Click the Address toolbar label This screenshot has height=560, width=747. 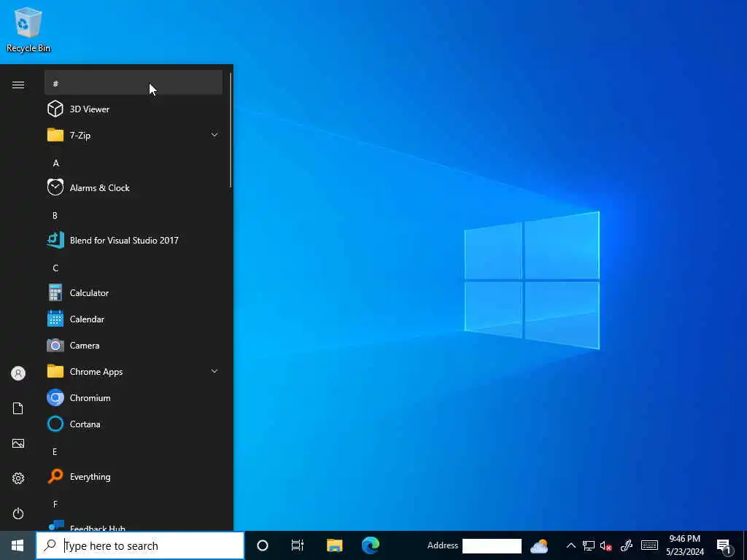pyautogui.click(x=443, y=545)
